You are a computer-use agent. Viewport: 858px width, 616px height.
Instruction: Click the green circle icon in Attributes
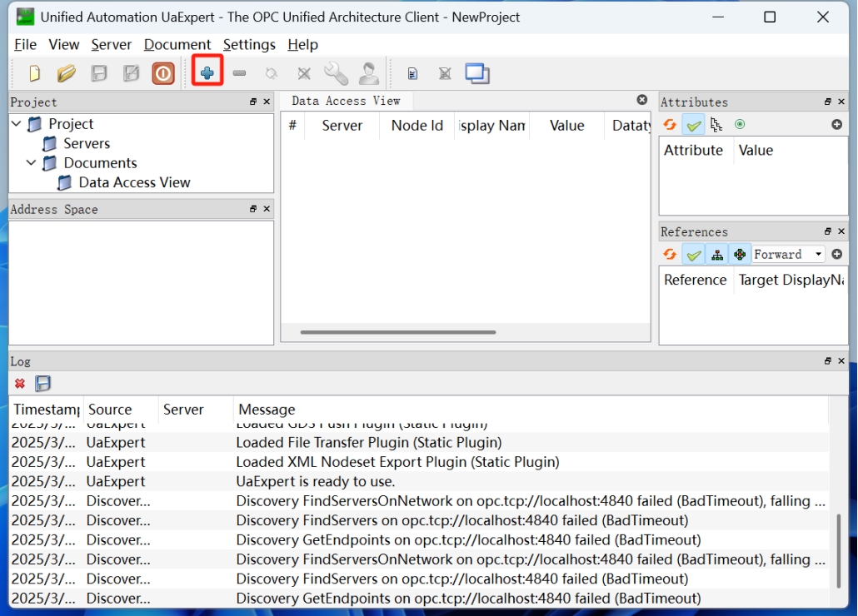pyautogui.click(x=740, y=125)
